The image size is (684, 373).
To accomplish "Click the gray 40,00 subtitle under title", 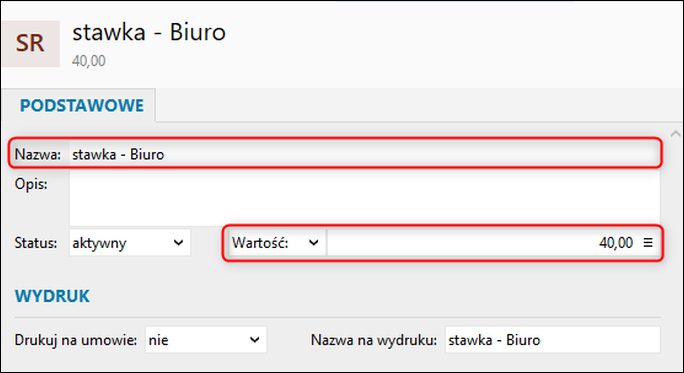I will coord(89,61).
